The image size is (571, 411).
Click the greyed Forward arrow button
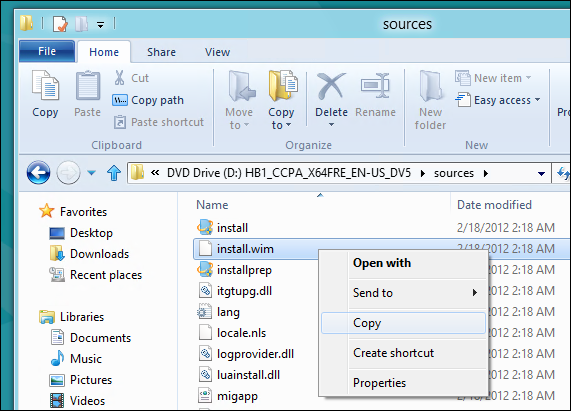pyautogui.click(x=68, y=173)
